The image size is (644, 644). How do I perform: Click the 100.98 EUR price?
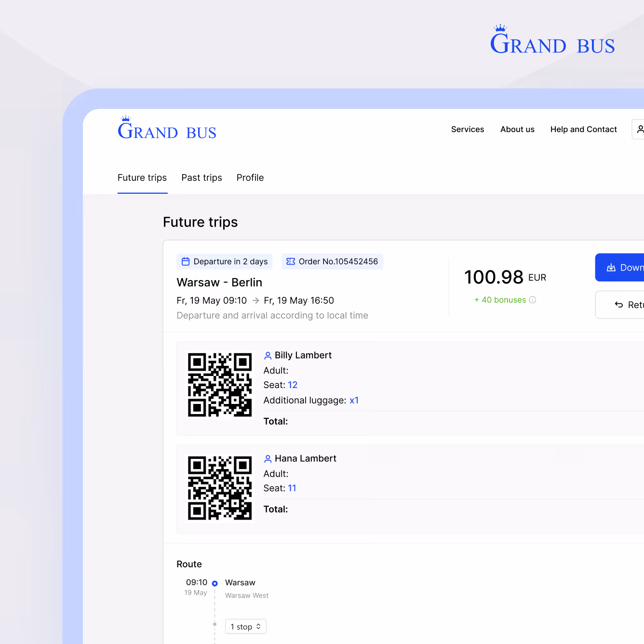[x=505, y=277]
